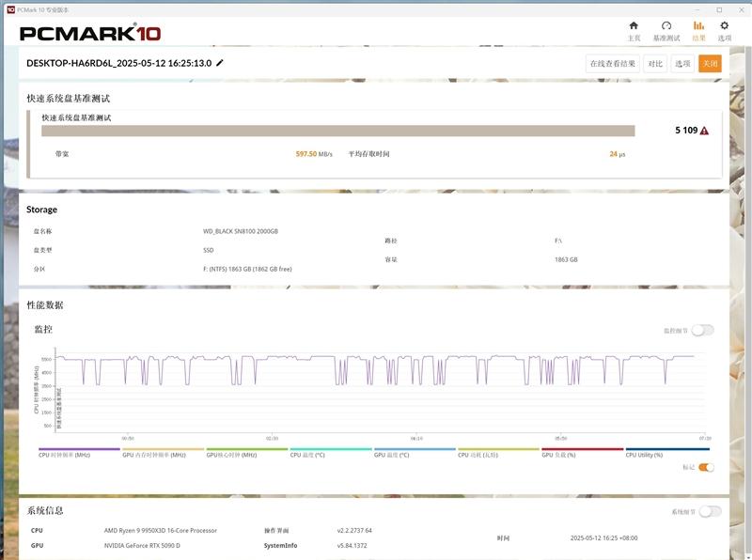
Task: Click the PCMark 10 title bar app icon
Action: tap(10, 9)
